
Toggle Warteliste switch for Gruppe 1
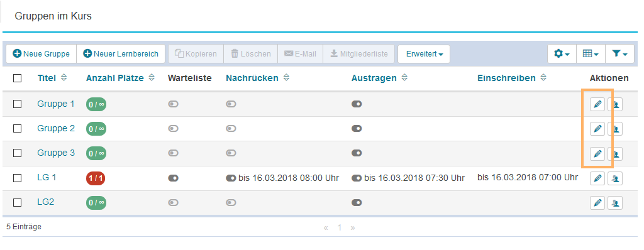[174, 104]
